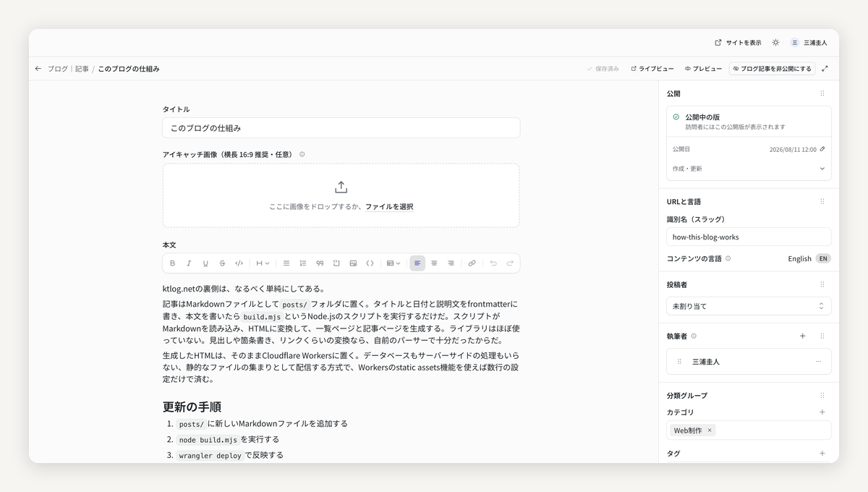The width and height of the screenshot is (868, 492).
Task: Insert a code block
Action: [370, 263]
